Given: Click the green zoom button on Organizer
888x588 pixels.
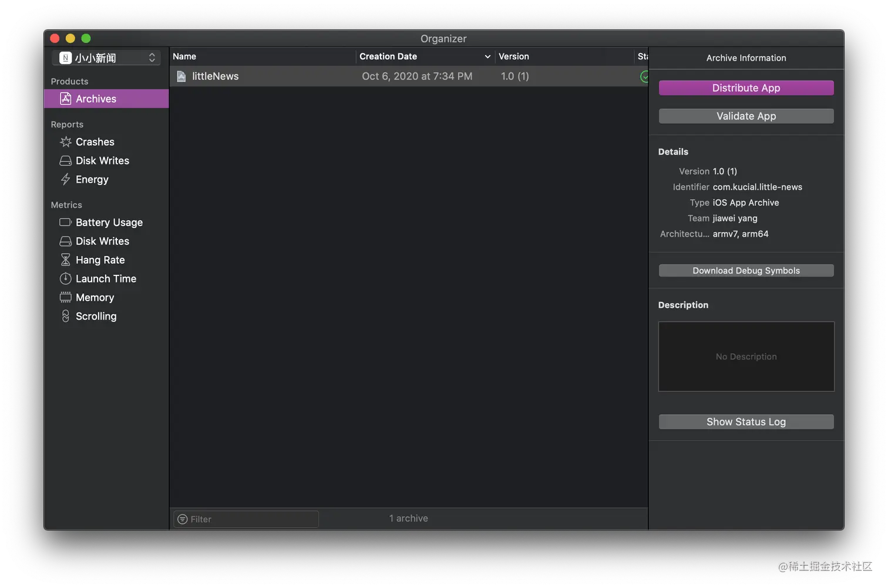Looking at the screenshot, I should [x=86, y=38].
